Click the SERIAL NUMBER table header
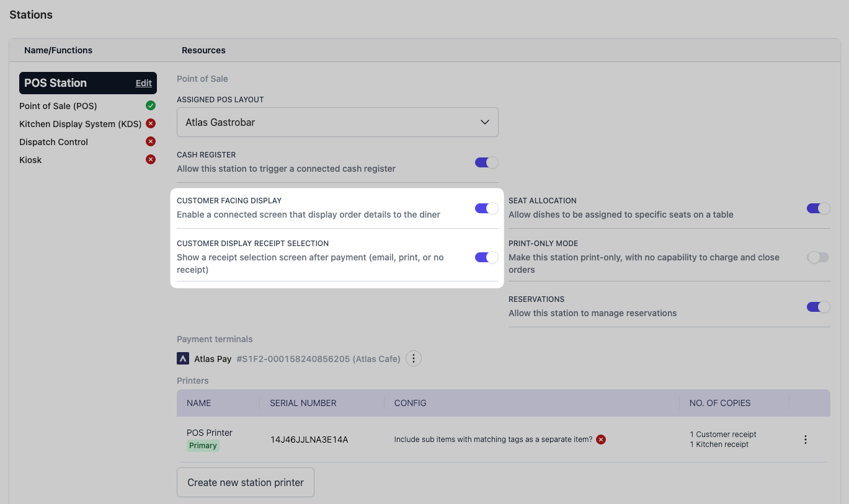This screenshot has width=849, height=504. coord(303,403)
